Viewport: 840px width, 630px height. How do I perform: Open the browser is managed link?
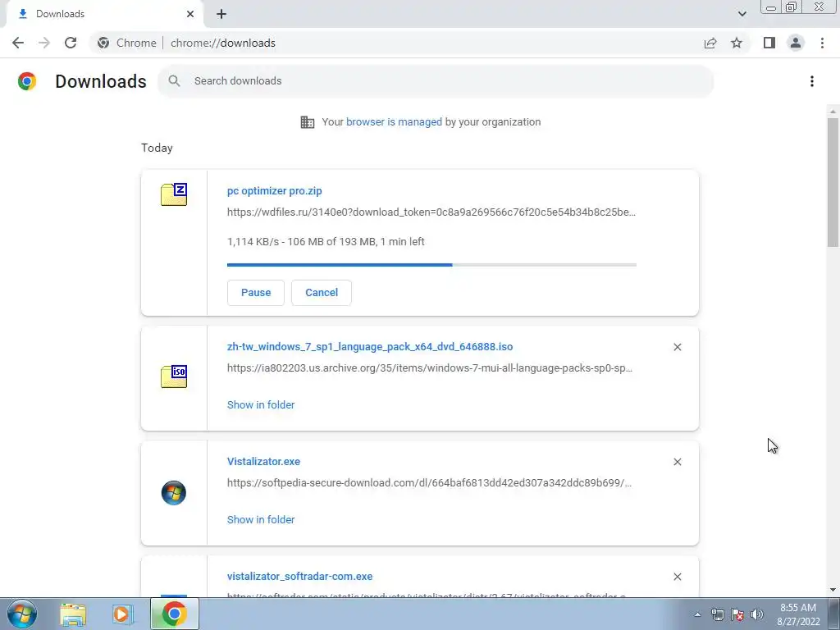point(394,121)
